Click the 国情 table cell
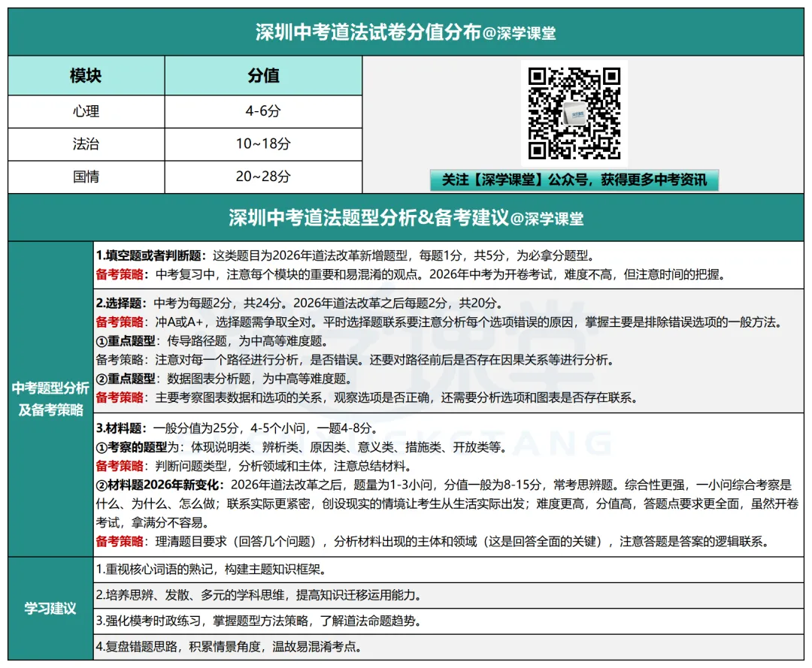812x668 pixels. pyautogui.click(x=86, y=177)
